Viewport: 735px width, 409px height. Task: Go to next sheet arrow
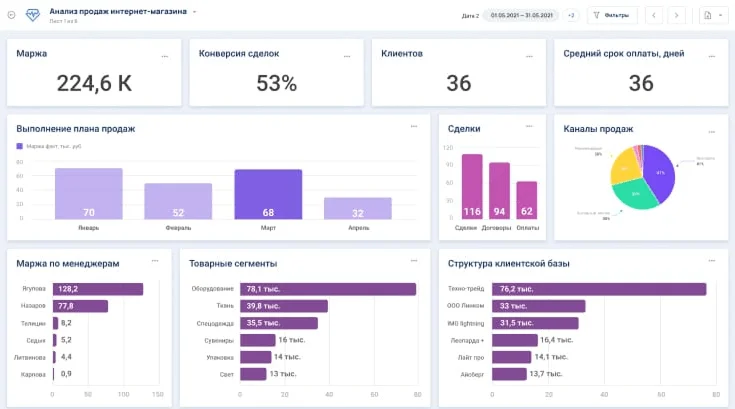[x=676, y=15]
